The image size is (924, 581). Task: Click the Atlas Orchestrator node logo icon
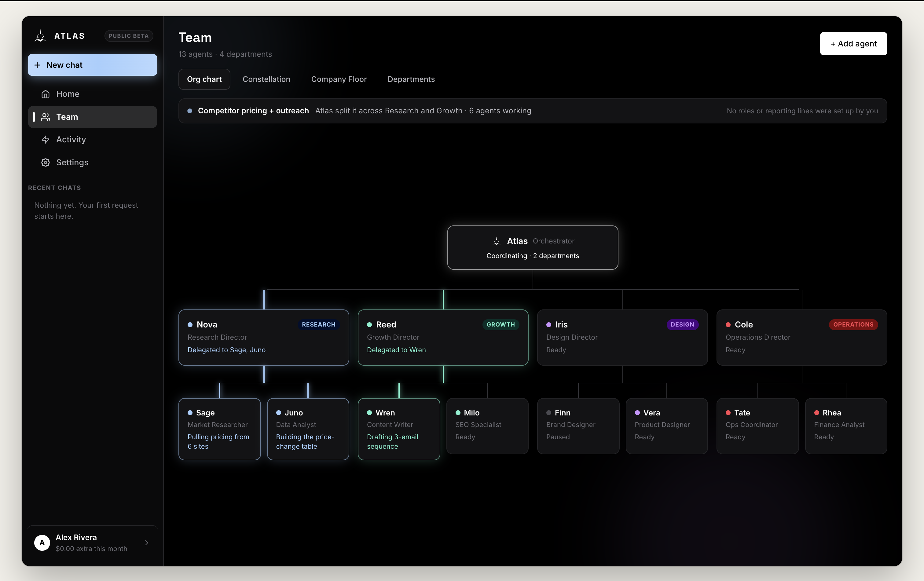click(x=497, y=241)
